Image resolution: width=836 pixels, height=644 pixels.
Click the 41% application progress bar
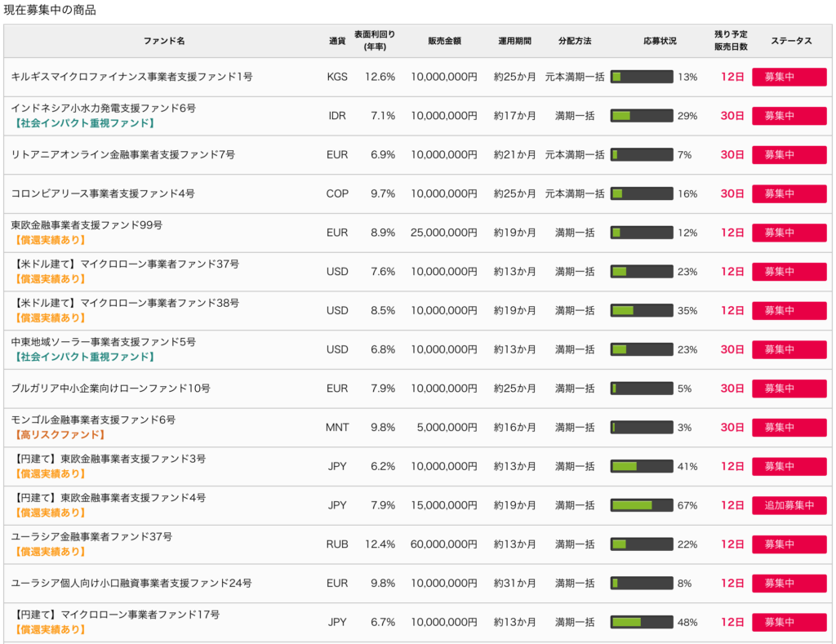pyautogui.click(x=642, y=466)
